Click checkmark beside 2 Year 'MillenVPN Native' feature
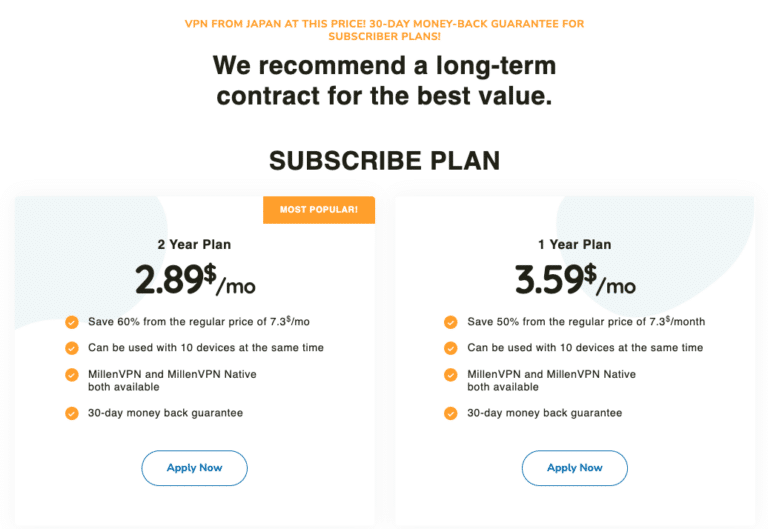This screenshot has height=529, width=768. pyautogui.click(x=72, y=375)
